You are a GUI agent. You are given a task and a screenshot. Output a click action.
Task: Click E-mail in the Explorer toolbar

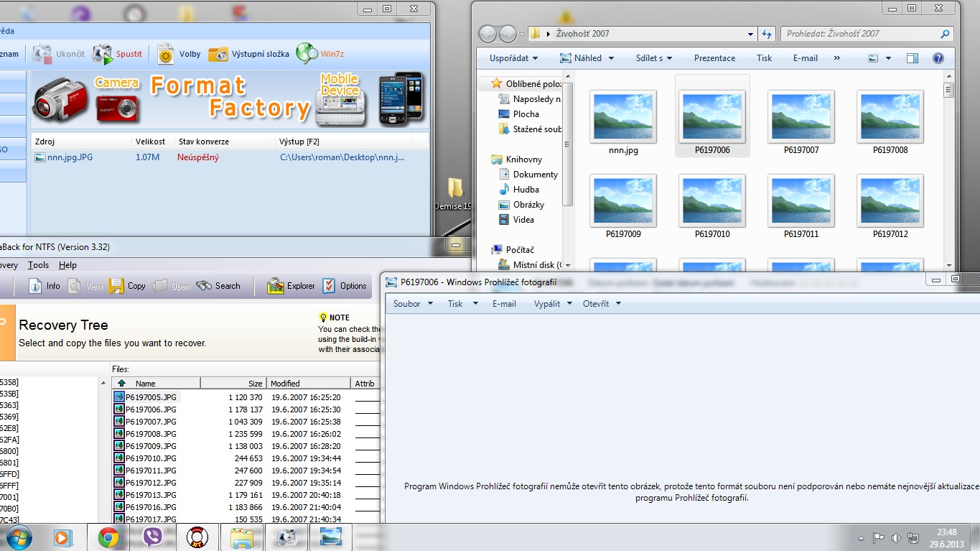tap(806, 58)
